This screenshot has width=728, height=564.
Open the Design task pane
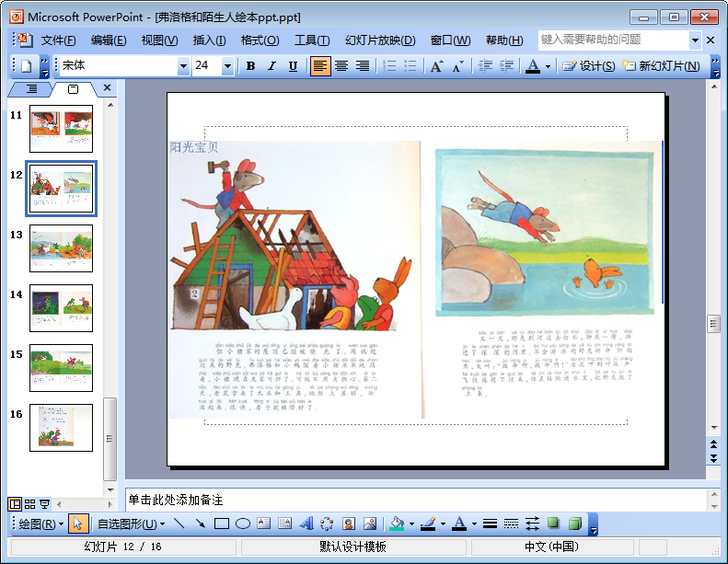coord(589,66)
